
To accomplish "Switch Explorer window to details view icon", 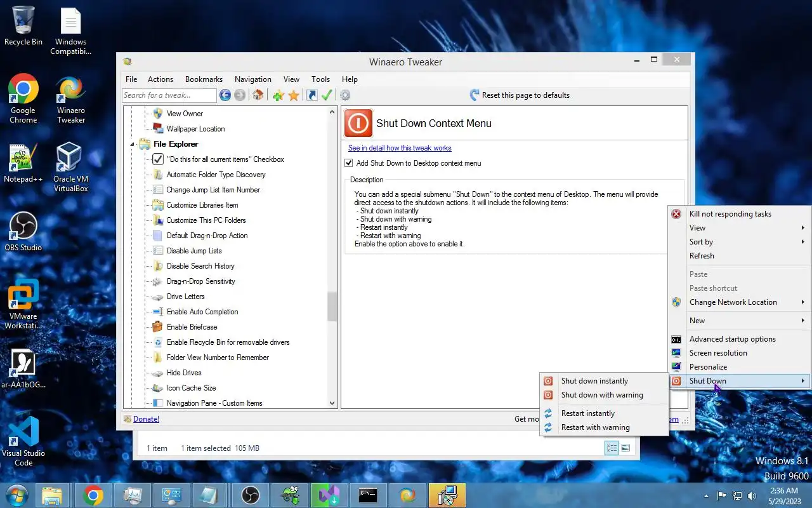I will click(612, 448).
